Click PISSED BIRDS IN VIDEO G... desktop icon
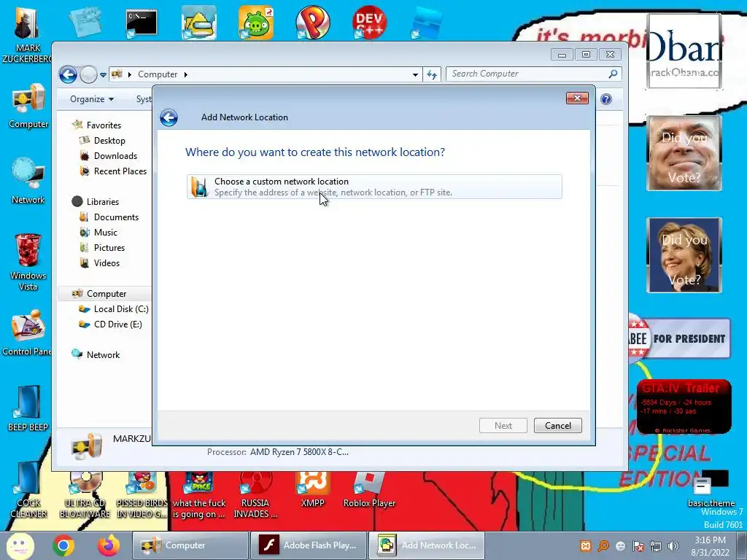The width and height of the screenshot is (747, 560). (142, 495)
